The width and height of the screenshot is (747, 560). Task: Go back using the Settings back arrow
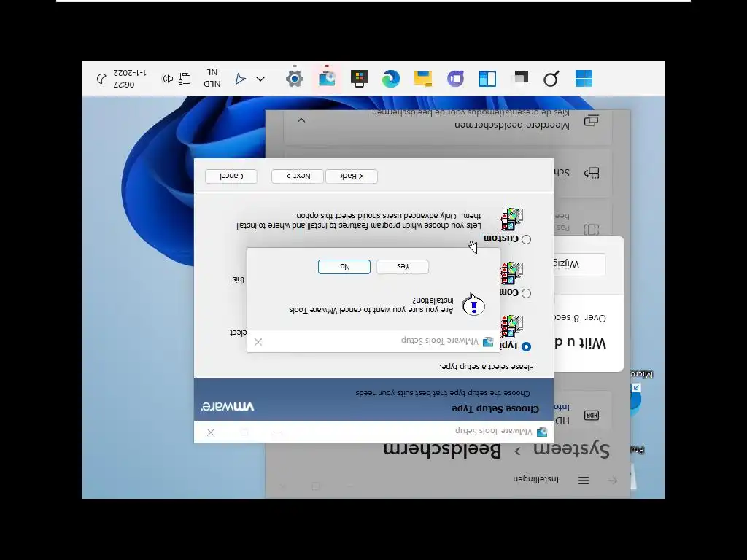click(613, 481)
